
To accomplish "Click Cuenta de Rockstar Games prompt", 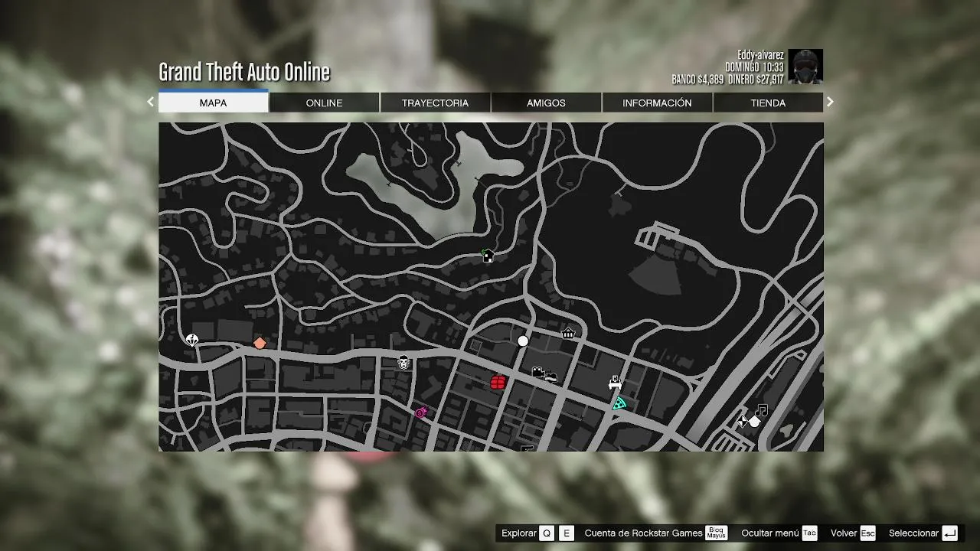I will coord(656,533).
